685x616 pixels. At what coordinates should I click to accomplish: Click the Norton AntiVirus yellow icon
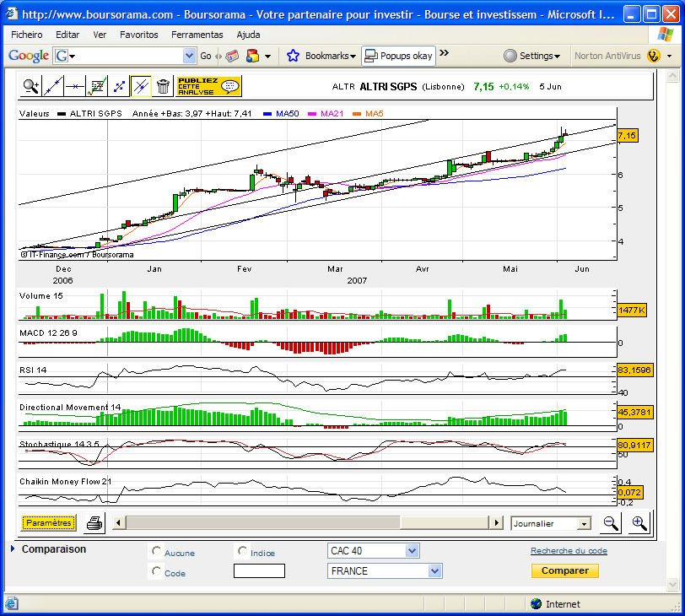(654, 56)
